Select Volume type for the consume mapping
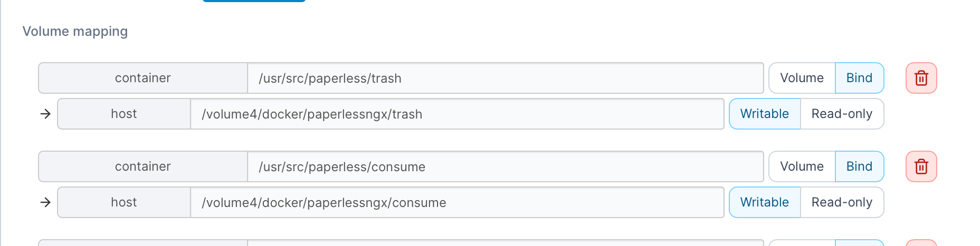Viewport: 980px width, 246px height. (x=802, y=166)
